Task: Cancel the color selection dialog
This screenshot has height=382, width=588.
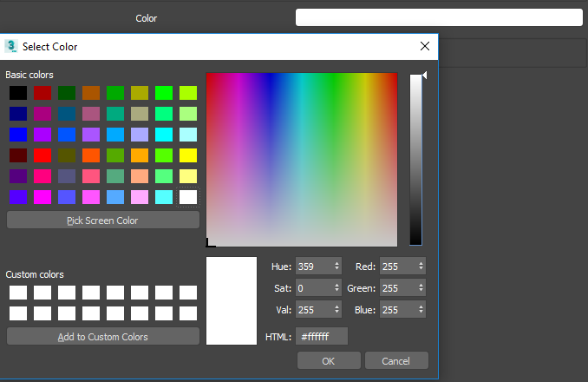Action: pos(396,360)
